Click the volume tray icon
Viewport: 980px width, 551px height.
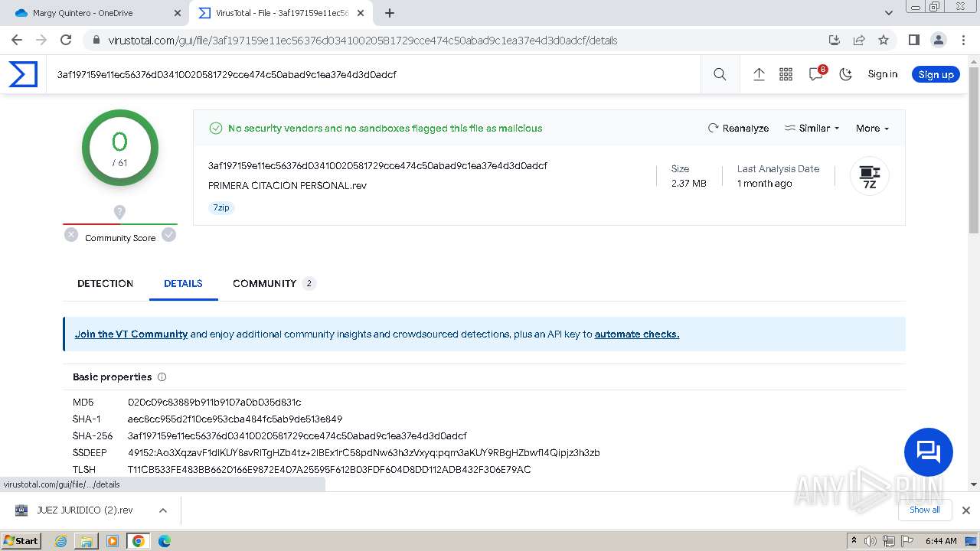[871, 541]
